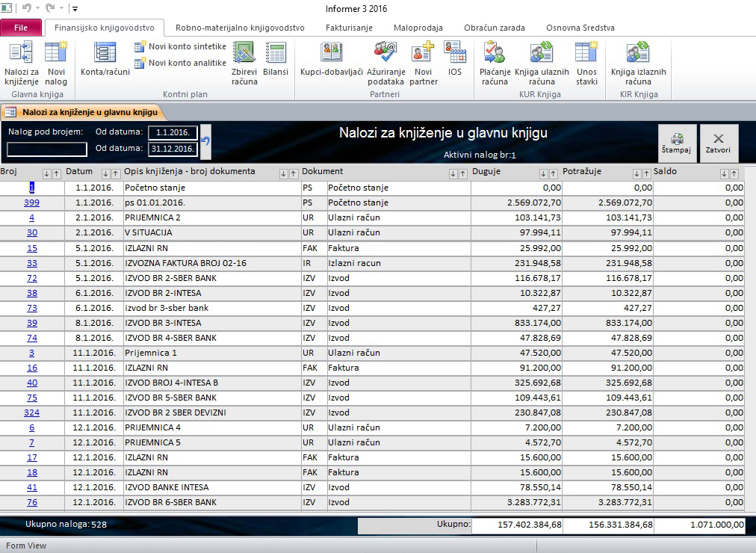Click the Zatvori button to close the form
Screen dimensions: 756x553
[719, 142]
